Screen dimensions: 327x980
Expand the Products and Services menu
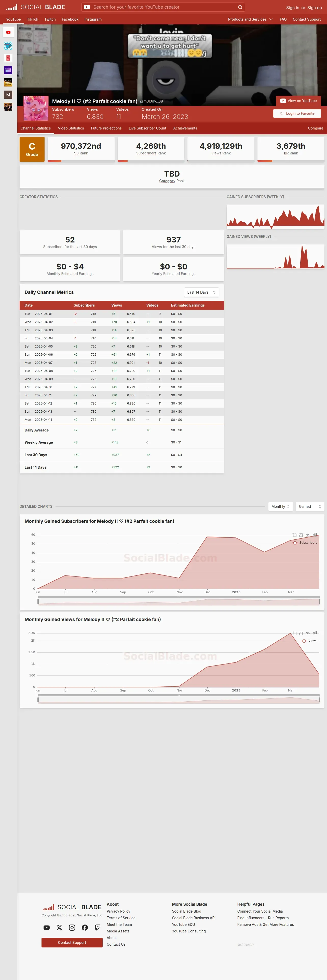click(251, 19)
